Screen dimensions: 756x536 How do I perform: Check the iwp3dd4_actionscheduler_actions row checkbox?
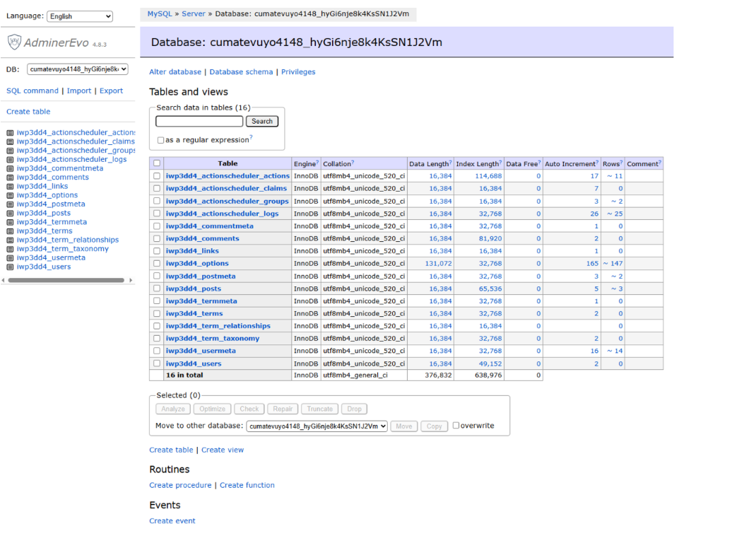(157, 176)
